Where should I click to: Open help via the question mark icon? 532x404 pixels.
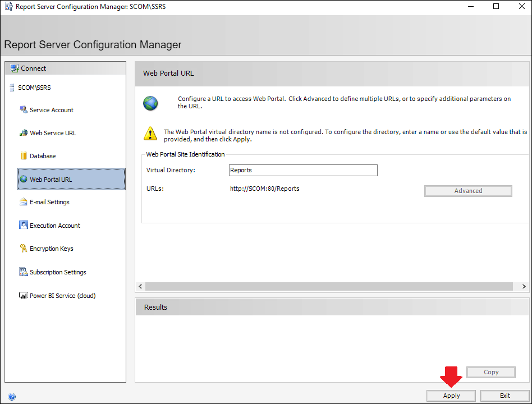click(12, 397)
